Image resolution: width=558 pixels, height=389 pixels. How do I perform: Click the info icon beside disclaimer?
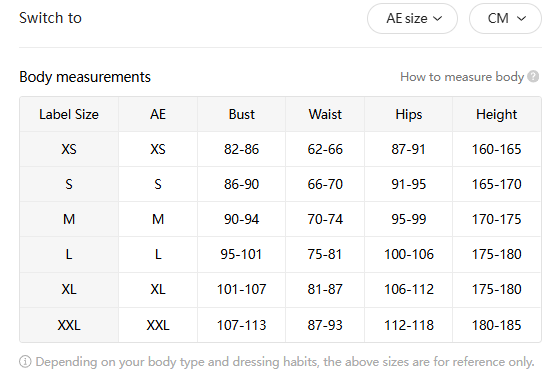[x=25, y=362]
